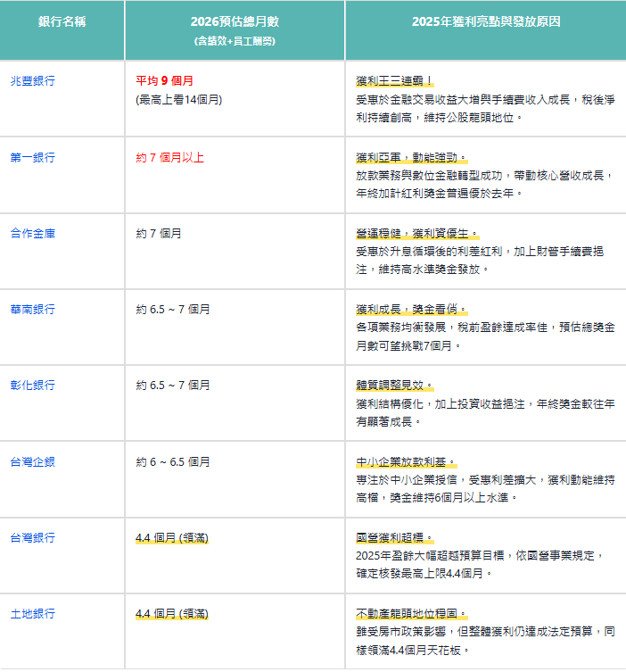The image size is (626, 672).
Task: Click the 2025年獲利亮點與發放原因 header
Action: point(486,21)
